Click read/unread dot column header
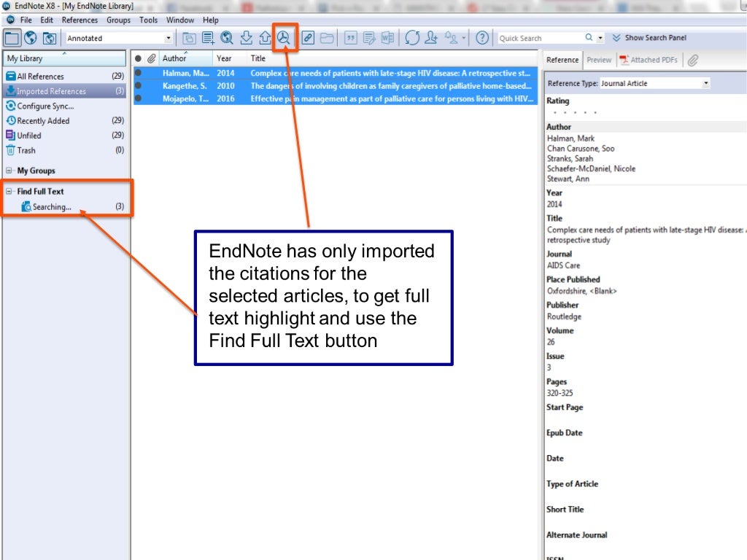Screen dimensions: 747x560 [x=138, y=58]
